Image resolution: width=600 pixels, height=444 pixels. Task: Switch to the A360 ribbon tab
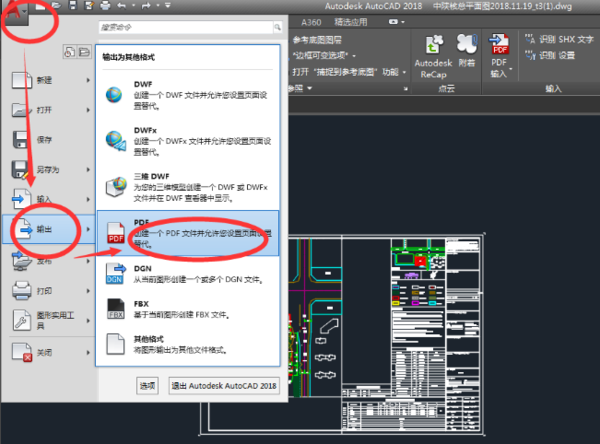pyautogui.click(x=311, y=22)
